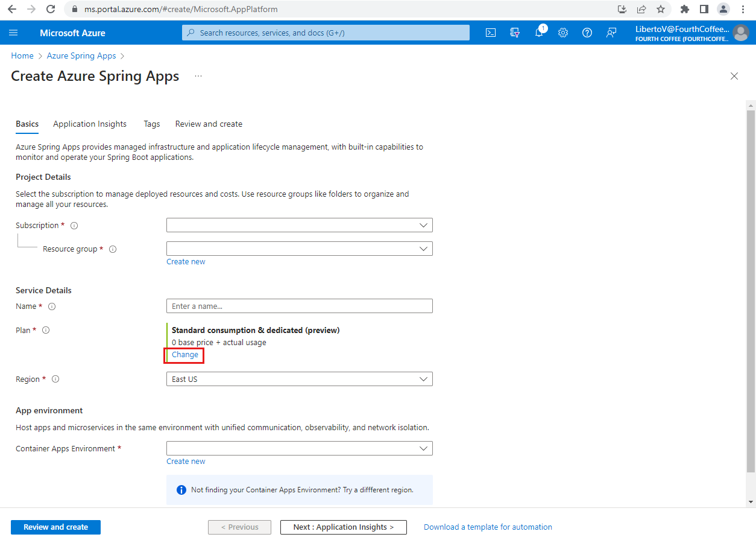This screenshot has height=543, width=756.
Task: Click the Service Details heading
Action: 43,290
